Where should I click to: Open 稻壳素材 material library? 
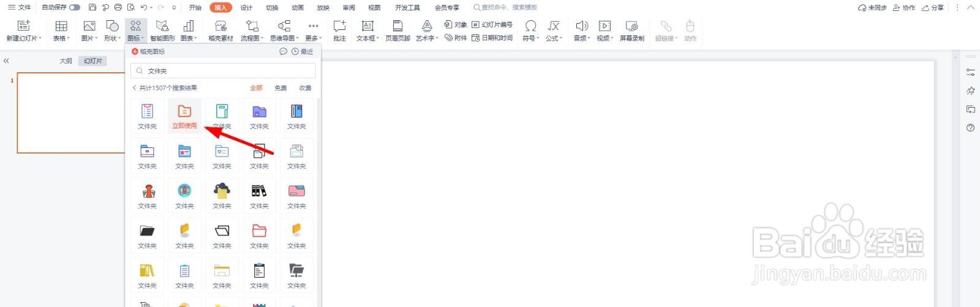[x=221, y=30]
